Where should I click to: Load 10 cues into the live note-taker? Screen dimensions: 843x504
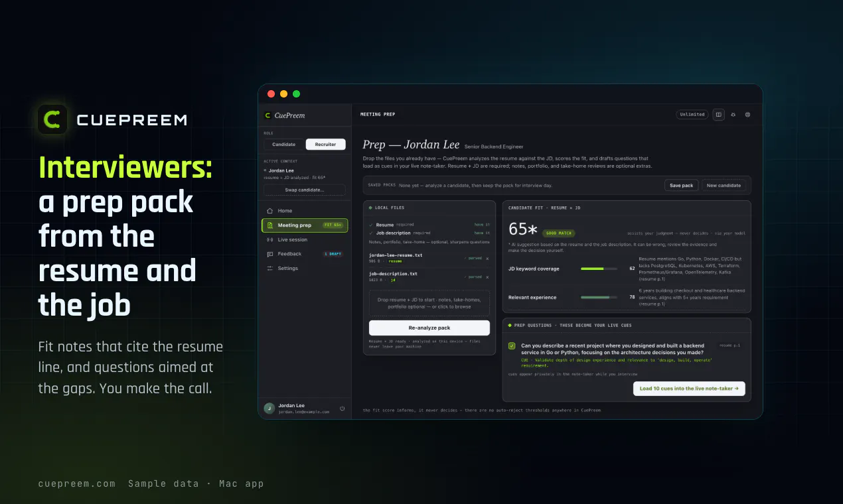coord(689,389)
